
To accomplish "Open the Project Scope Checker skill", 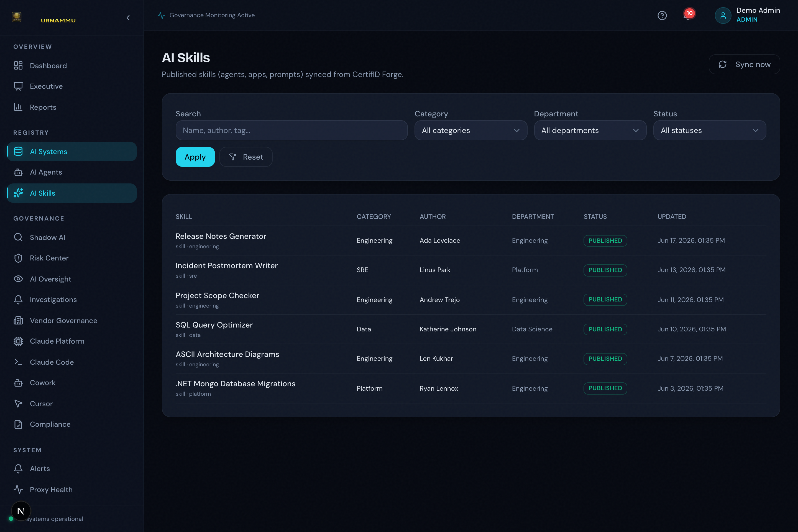I will [x=218, y=296].
